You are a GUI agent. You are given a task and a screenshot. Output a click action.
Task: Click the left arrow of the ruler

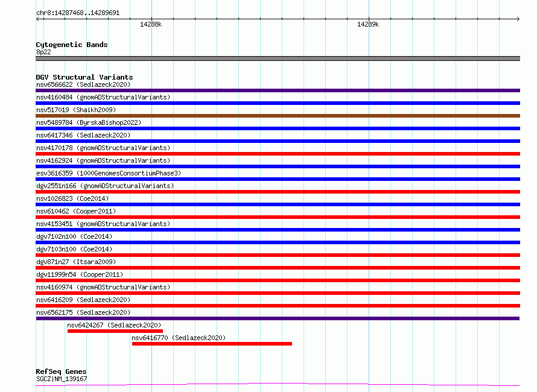(38, 19)
